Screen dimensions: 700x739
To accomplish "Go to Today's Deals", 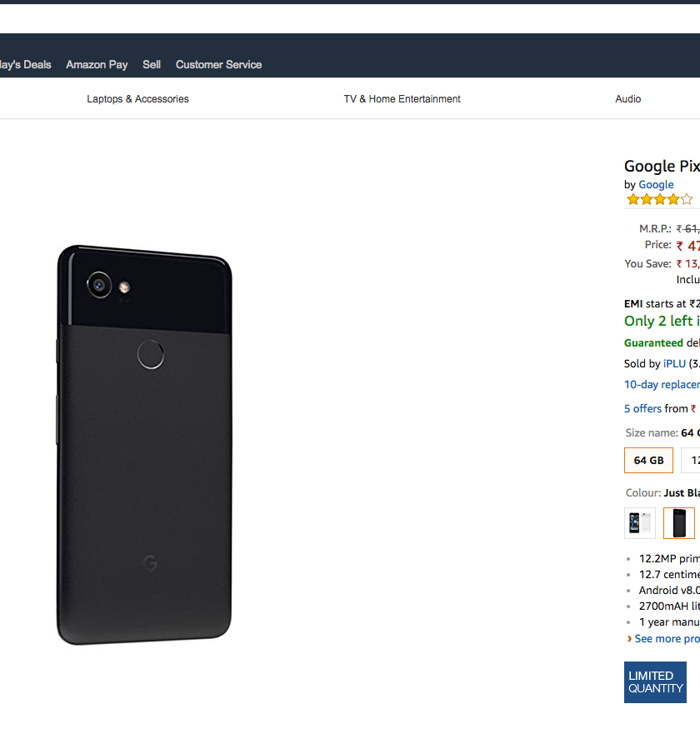I will point(25,64).
